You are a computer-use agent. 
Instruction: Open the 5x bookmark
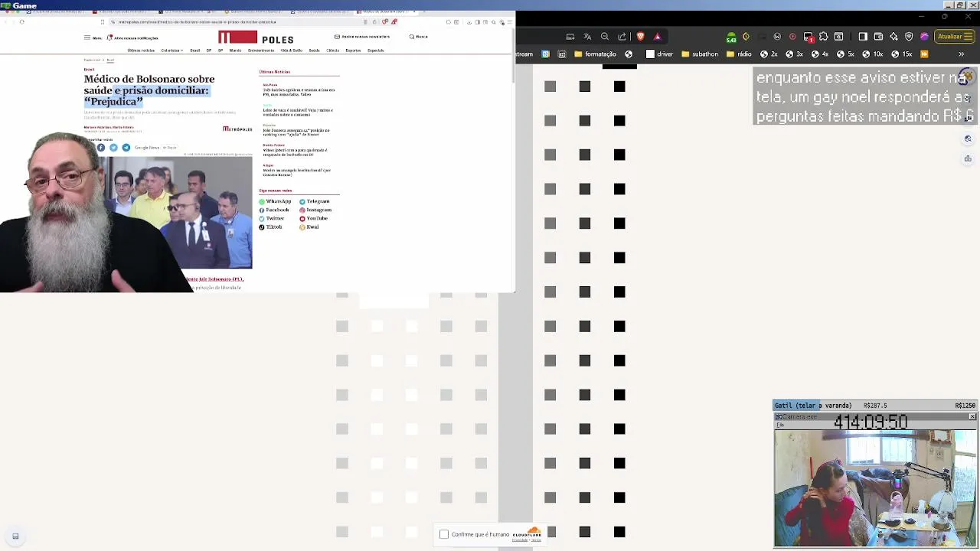(845, 54)
